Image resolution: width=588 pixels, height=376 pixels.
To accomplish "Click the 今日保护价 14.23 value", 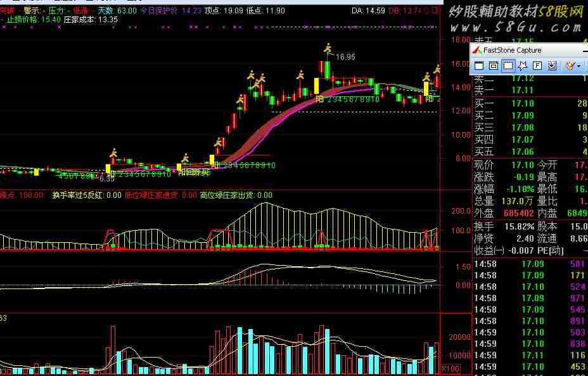I will [171, 11].
